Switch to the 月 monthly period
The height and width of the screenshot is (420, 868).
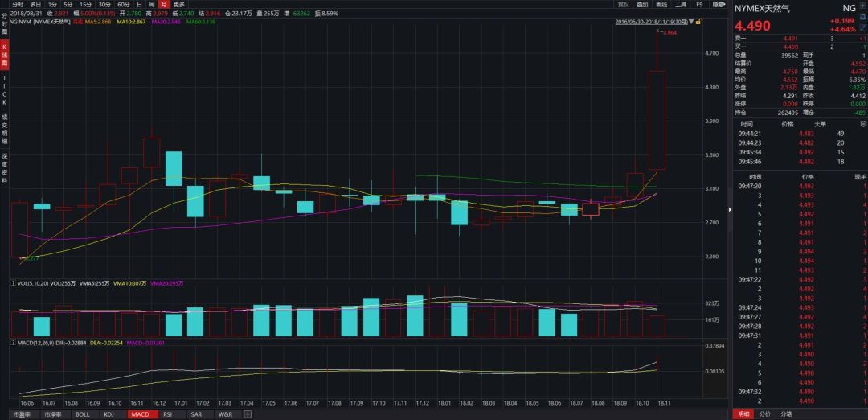[164, 4]
